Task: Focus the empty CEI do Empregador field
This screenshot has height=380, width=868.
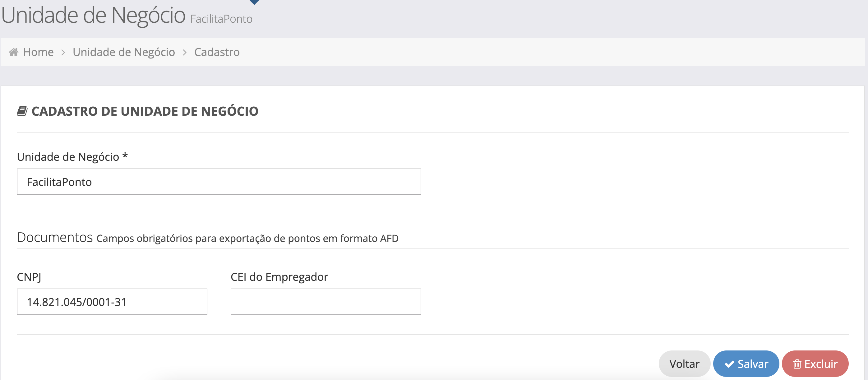Action: (325, 302)
